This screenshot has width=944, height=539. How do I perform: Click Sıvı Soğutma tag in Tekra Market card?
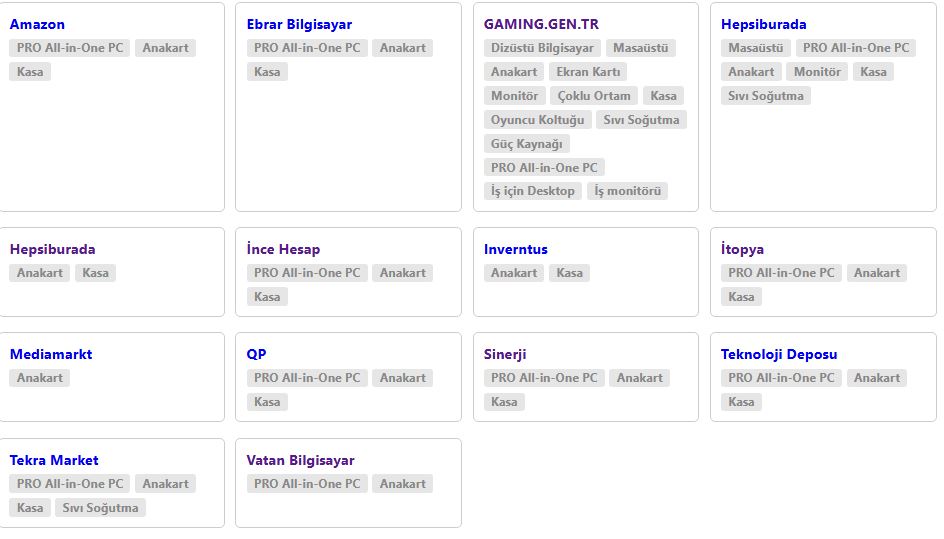coord(101,508)
